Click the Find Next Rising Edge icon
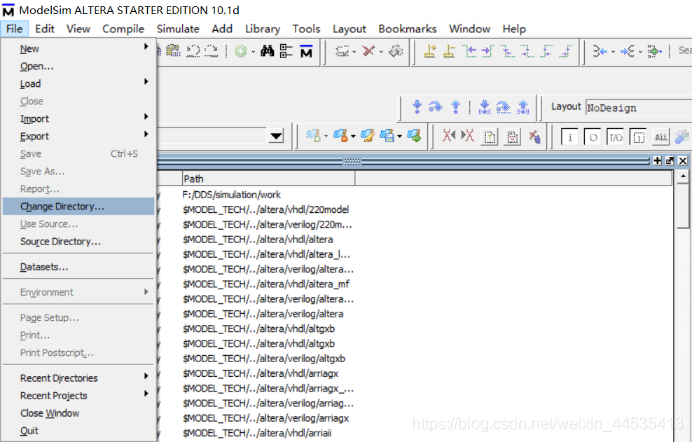Viewport: 693px width, 442px height. tap(566, 51)
